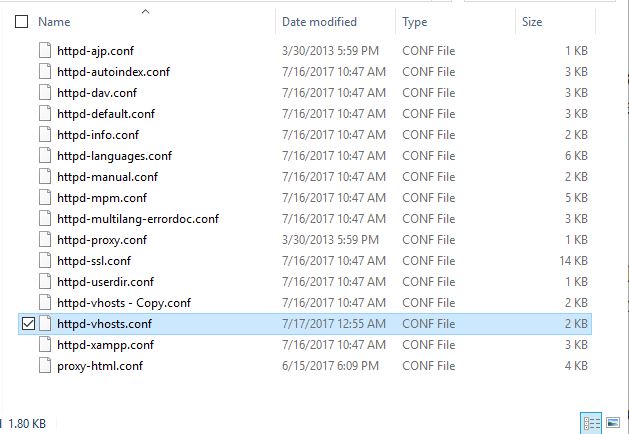Select httpd-languages.conf in the file list

pos(114,156)
